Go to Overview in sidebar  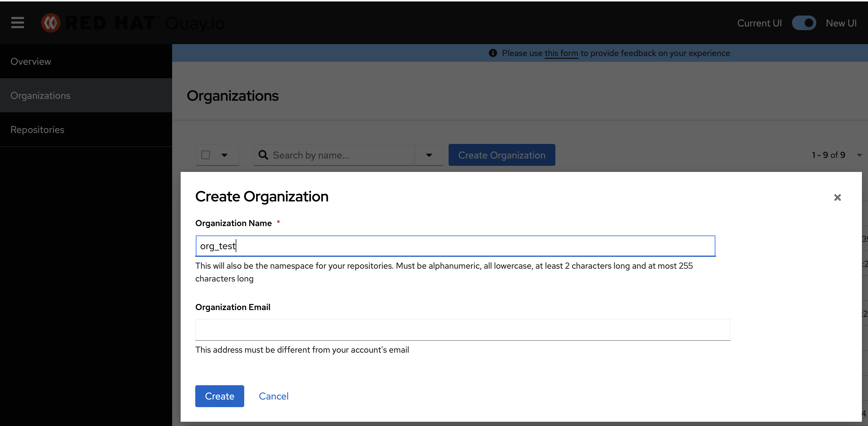(31, 61)
